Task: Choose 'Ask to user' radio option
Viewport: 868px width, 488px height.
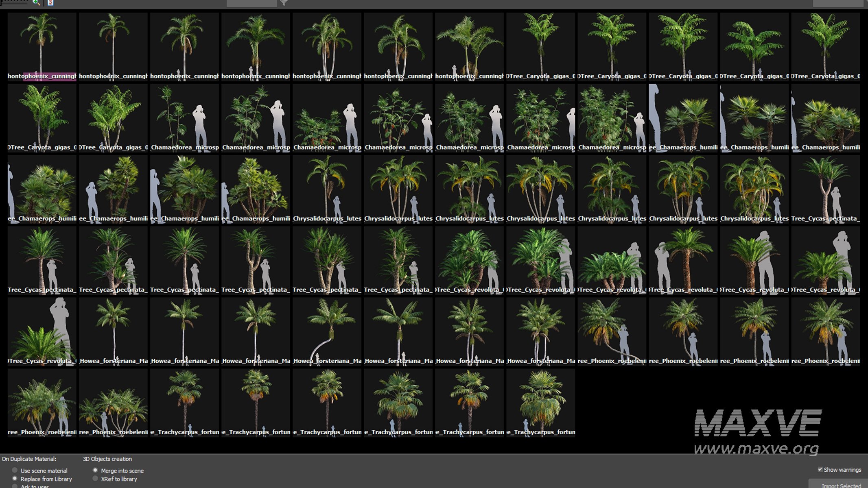Action: [x=15, y=486]
